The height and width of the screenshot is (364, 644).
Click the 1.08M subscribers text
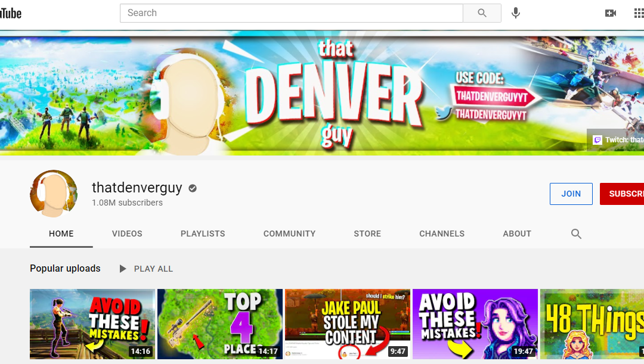coord(128,203)
